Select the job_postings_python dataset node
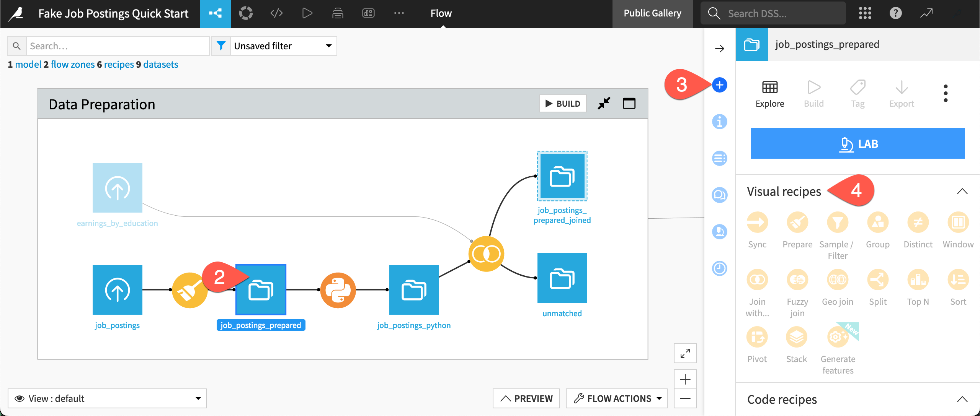Image resolution: width=980 pixels, height=416 pixels. [x=414, y=290]
